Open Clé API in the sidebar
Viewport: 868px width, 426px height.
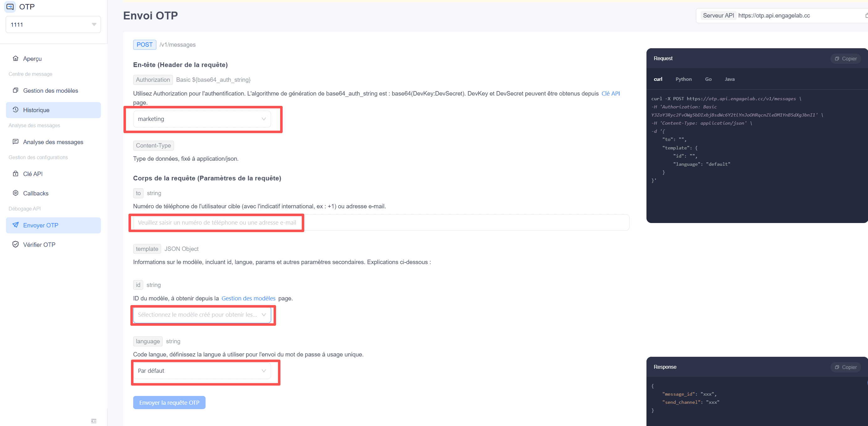pos(53,174)
